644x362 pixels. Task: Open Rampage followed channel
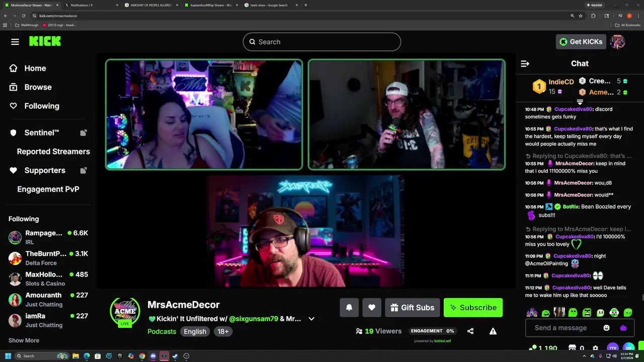pyautogui.click(x=48, y=237)
